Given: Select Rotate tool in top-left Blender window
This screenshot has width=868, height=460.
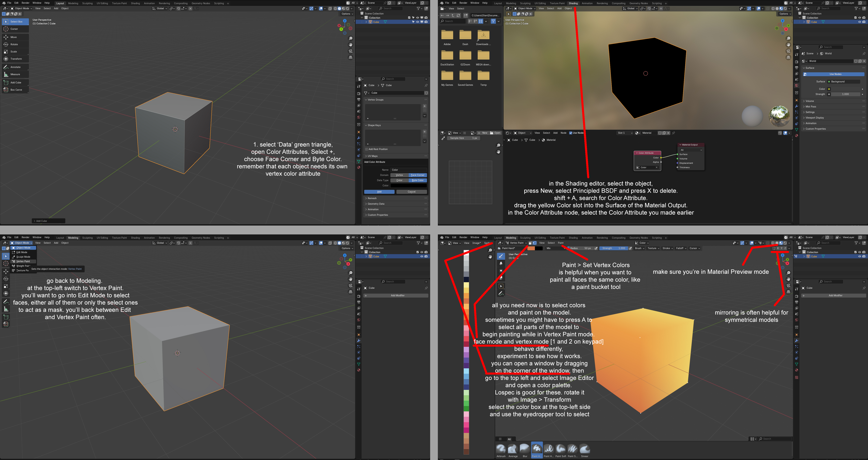Looking at the screenshot, I should tap(15, 44).
